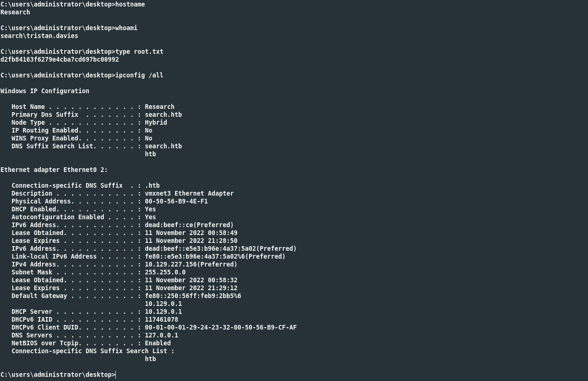Click the DNS Servers value 127.0.0.1
588x381 pixels.
coord(161,335)
